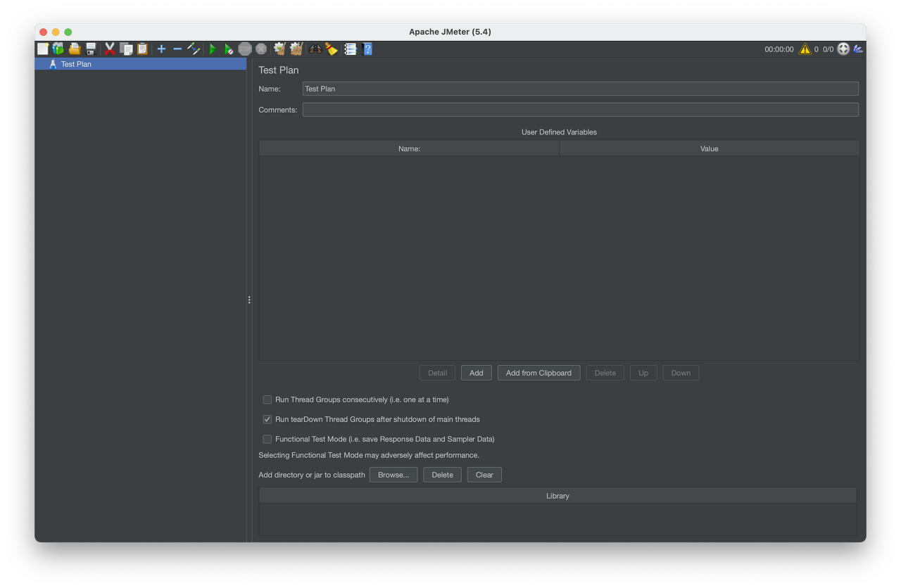
Task: Open Help with question mark icon
Action: 367,49
